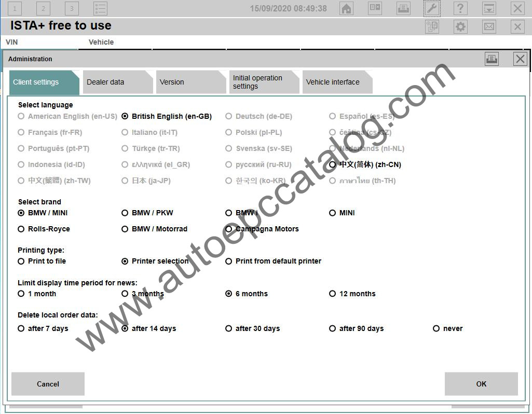Delete local order data after 90 days

357,328
